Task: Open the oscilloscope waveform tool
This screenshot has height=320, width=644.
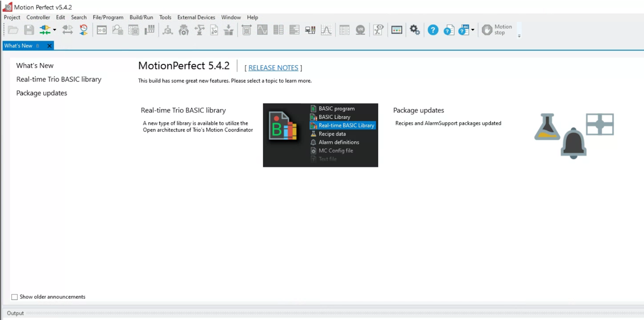Action: tap(262, 30)
